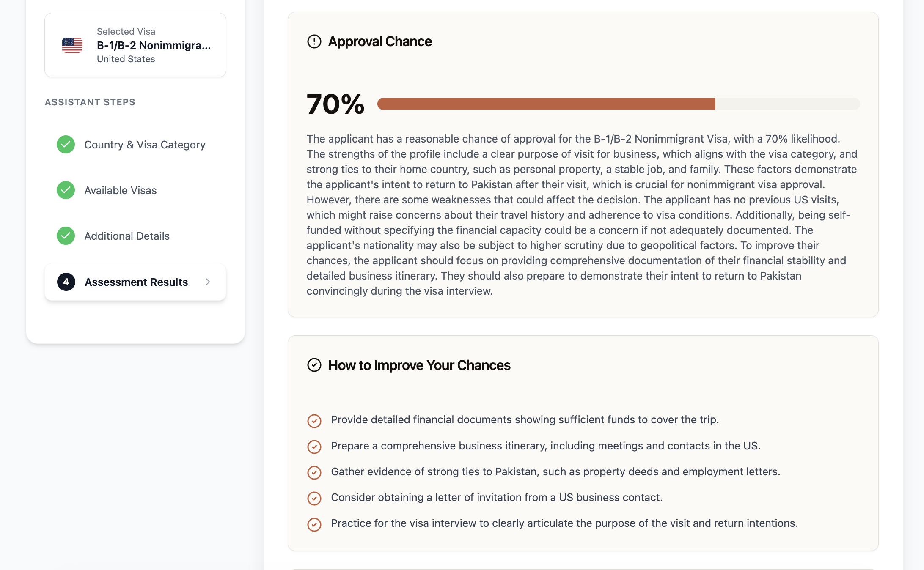
Task: Toggle the Additional Details completed checkmark
Action: 66,236
